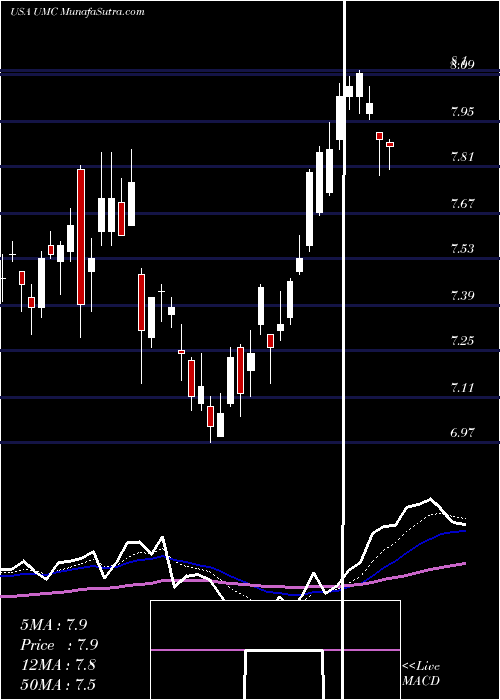Click the 7.25 price axis label
The image size is (500, 700).
pyautogui.click(x=463, y=341)
